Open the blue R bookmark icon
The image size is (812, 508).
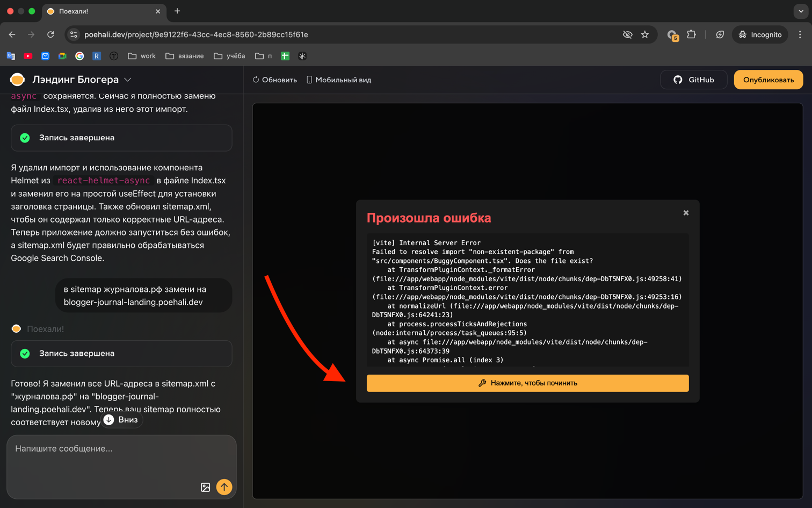point(97,56)
